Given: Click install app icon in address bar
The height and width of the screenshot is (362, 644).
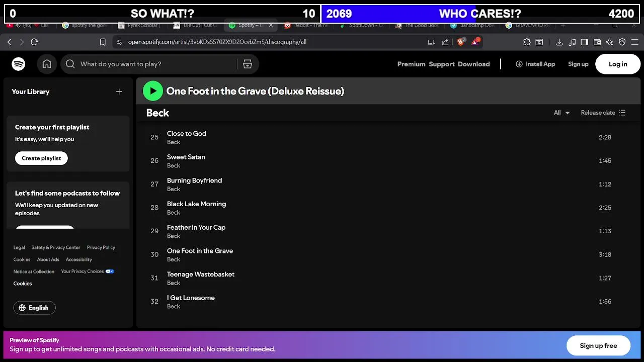Looking at the screenshot, I should tap(431, 42).
